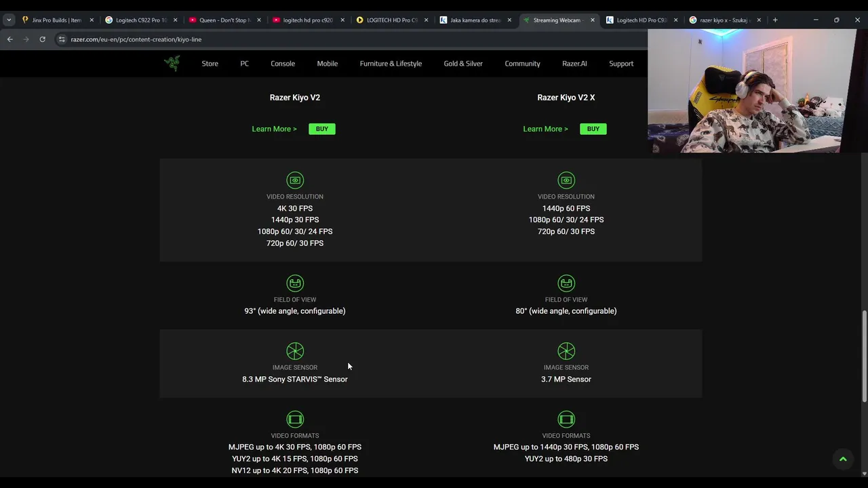Open the Community menu

pyautogui.click(x=522, y=64)
